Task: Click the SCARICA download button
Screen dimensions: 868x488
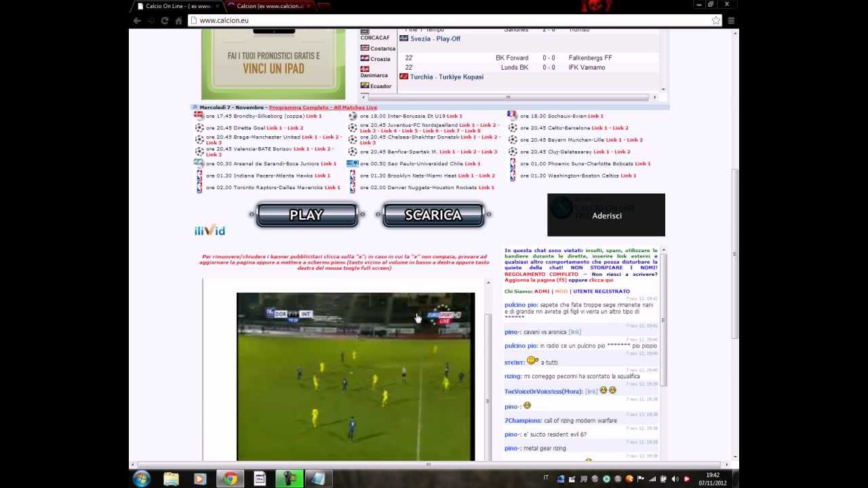Action: 433,215
